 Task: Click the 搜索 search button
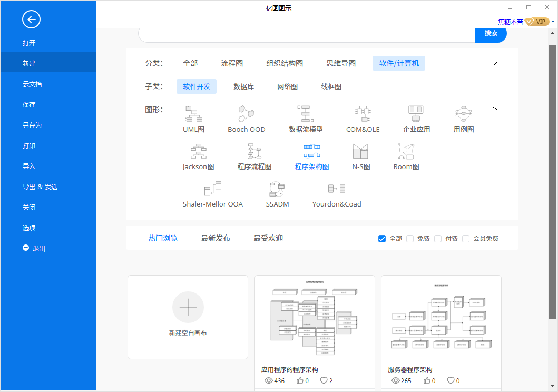491,34
